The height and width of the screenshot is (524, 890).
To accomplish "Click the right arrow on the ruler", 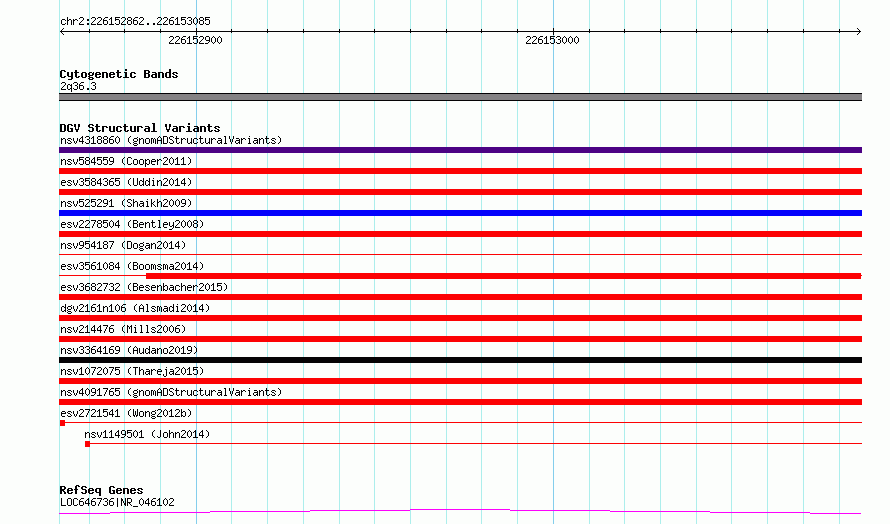I will [858, 31].
